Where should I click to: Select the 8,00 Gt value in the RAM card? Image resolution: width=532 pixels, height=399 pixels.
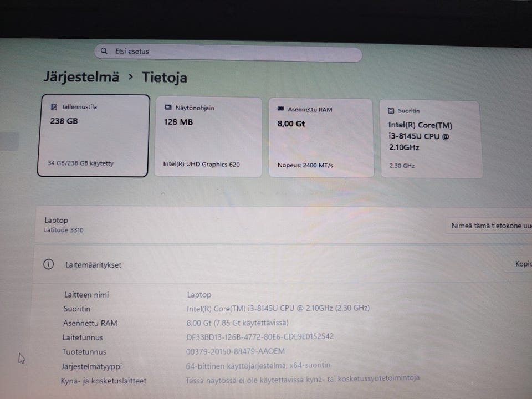coord(291,124)
